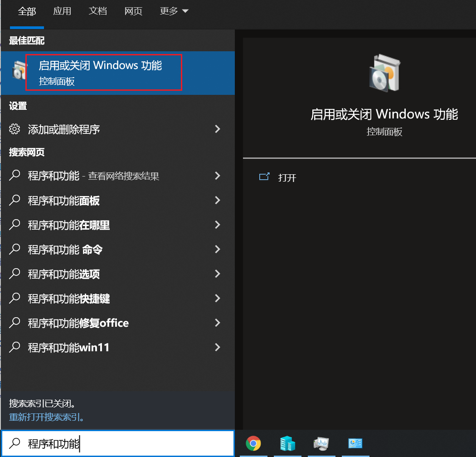Expand the arrow for 程序和功能在哪里

click(217, 225)
